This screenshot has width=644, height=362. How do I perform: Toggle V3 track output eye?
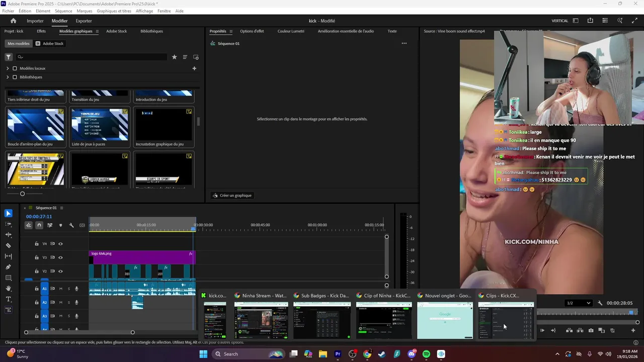coord(60,257)
